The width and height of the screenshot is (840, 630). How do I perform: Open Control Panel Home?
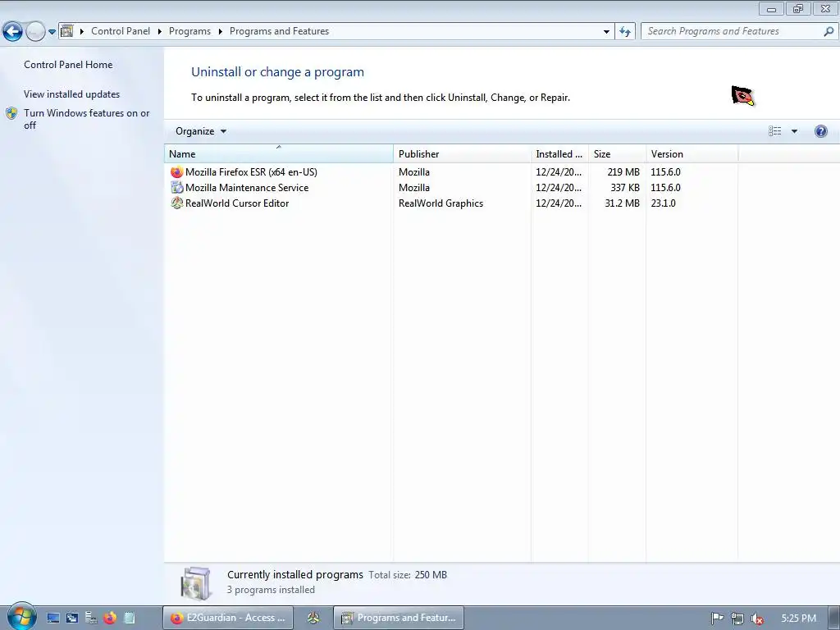coord(68,64)
